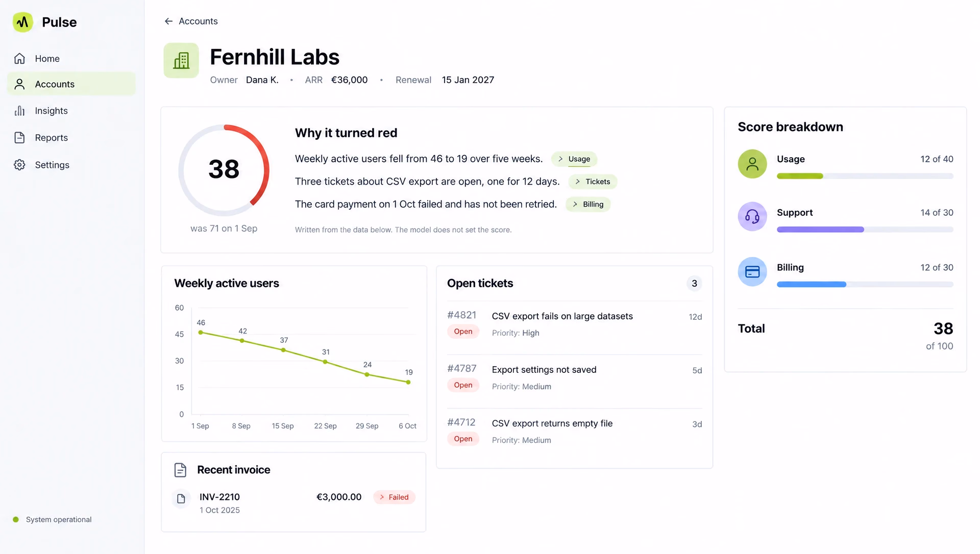Open the Reports section
Viewport: 980px width, 554px height.
click(x=71, y=138)
